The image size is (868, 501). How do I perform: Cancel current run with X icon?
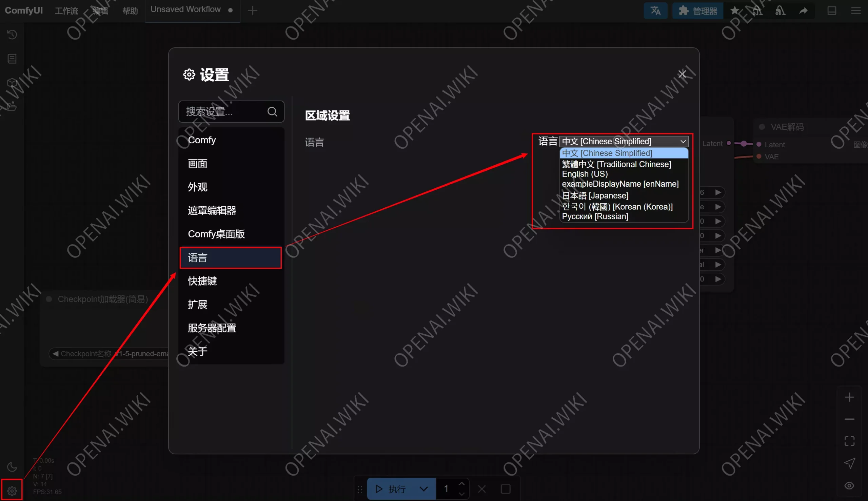[x=482, y=489]
